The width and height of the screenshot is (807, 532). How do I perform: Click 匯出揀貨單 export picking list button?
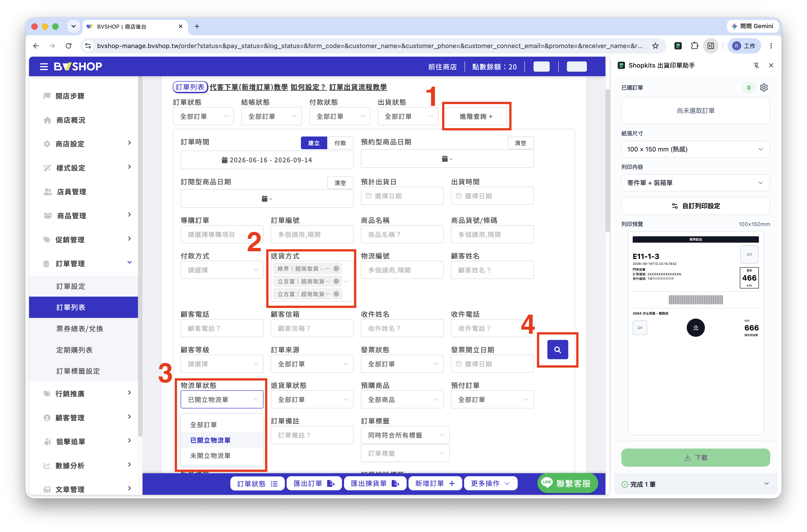tap(375, 483)
